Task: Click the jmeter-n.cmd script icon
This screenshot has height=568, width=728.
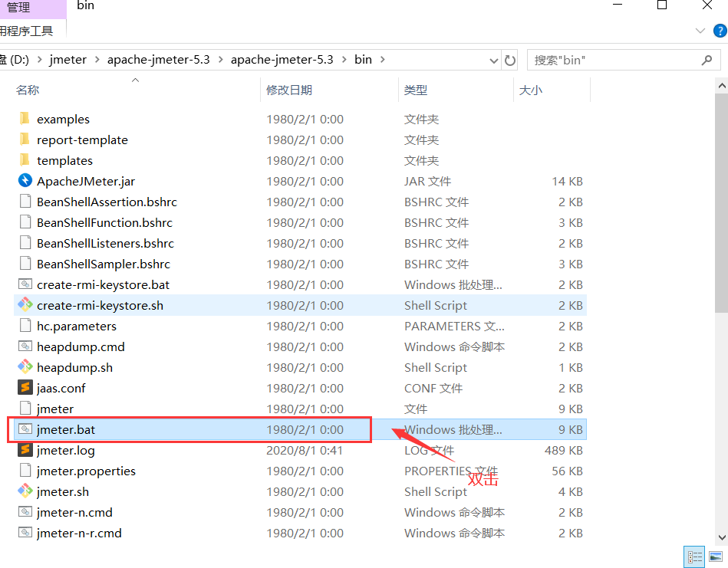Action: 25,512
